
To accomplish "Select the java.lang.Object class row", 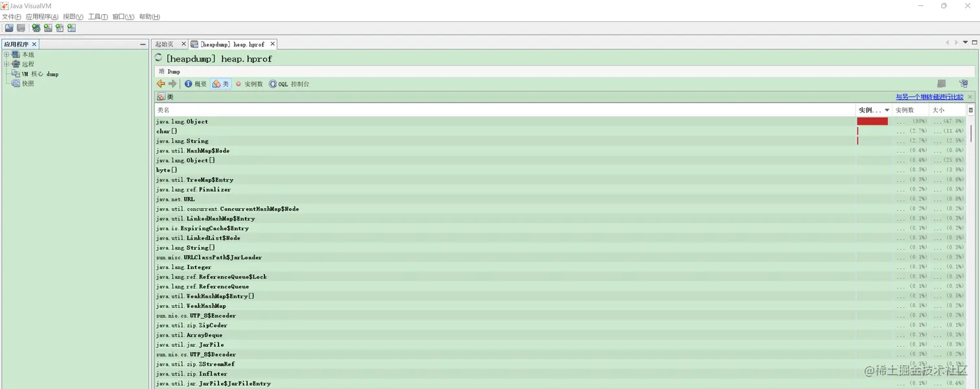I will pyautogui.click(x=561, y=121).
